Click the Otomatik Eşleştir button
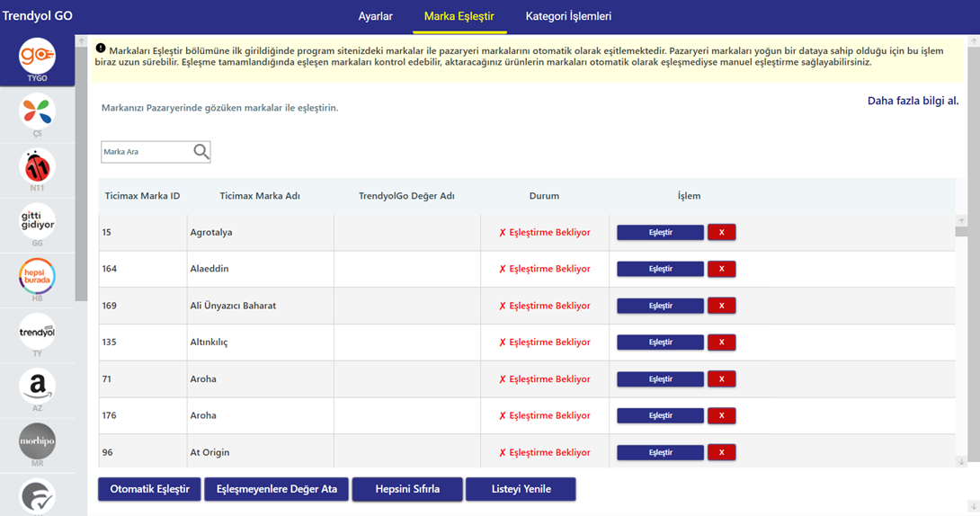This screenshot has height=516, width=980. [x=149, y=489]
